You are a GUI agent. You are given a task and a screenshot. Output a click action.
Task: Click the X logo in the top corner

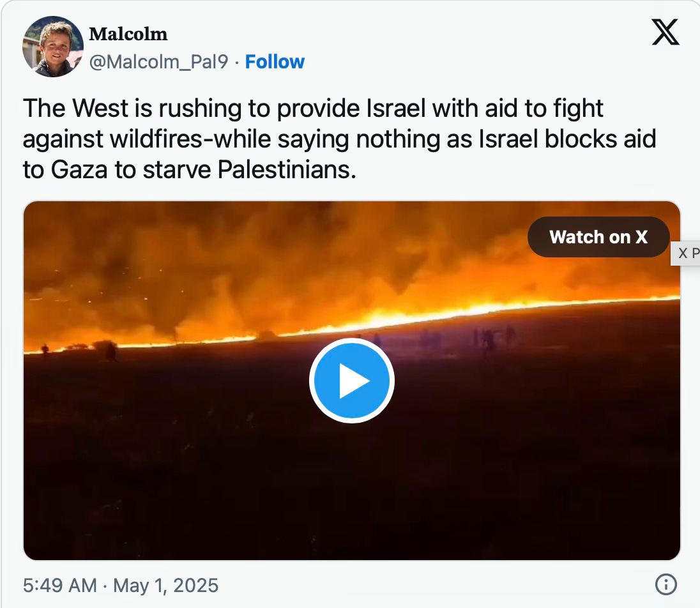click(x=665, y=32)
